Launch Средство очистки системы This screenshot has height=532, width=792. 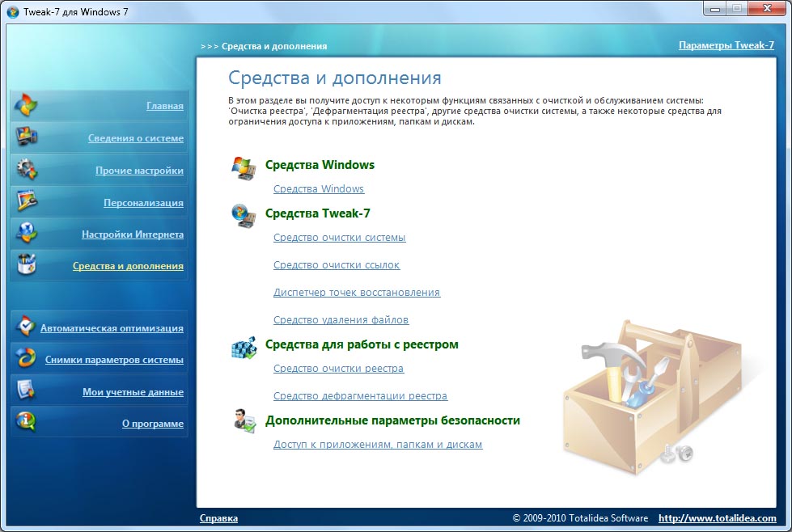[x=340, y=237]
